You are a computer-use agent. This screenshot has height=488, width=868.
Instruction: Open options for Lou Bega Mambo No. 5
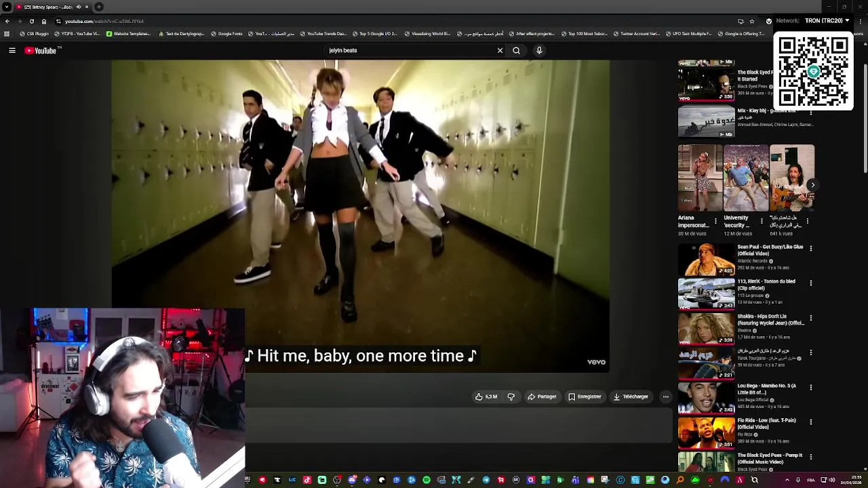point(810,388)
